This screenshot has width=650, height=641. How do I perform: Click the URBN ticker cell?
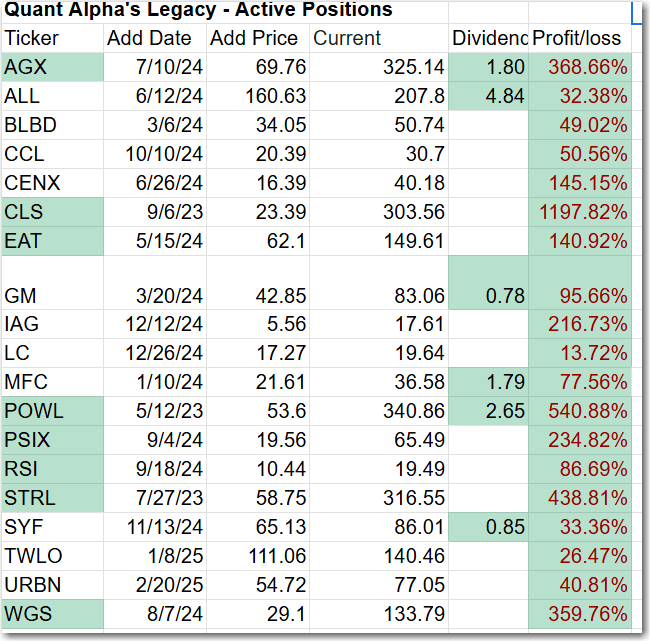(x=52, y=585)
